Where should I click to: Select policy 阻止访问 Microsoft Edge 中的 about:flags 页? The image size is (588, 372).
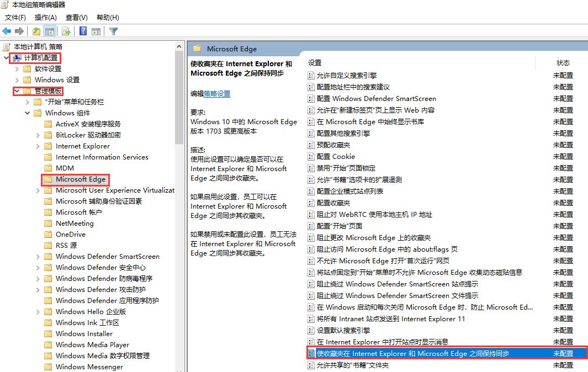[x=386, y=249]
